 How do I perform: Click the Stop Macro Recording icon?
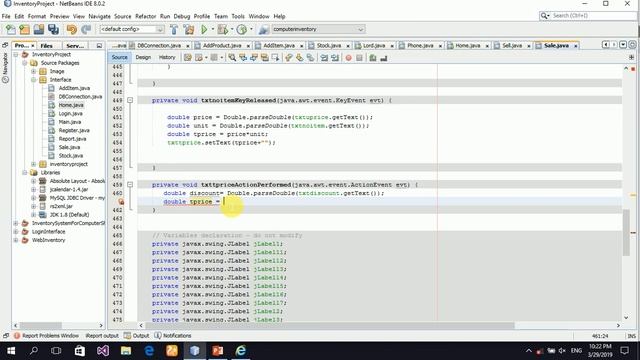click(359, 58)
